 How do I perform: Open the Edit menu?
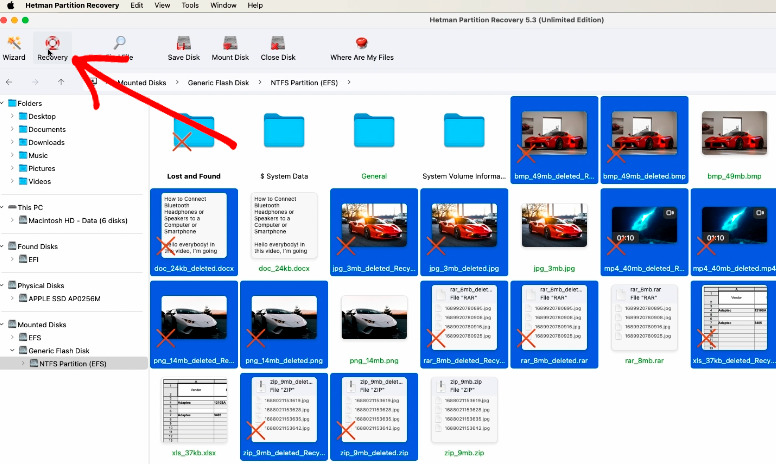point(137,5)
